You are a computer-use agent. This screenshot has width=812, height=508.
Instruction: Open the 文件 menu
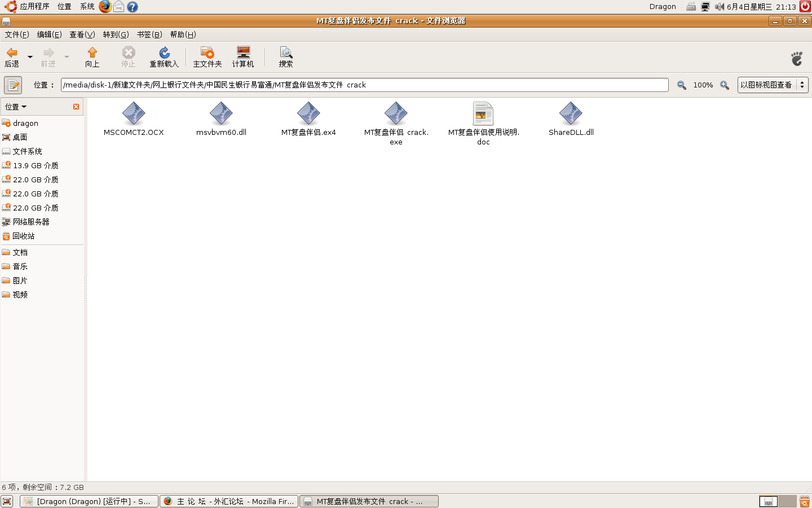17,34
